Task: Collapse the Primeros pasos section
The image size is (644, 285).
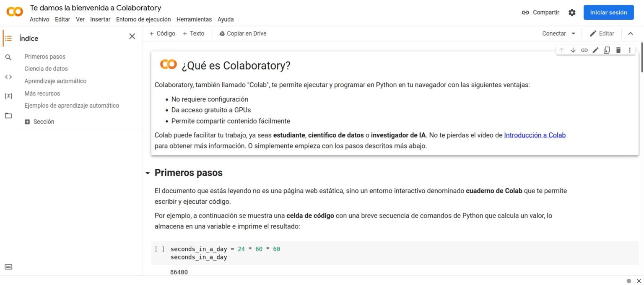Action: 147,173
